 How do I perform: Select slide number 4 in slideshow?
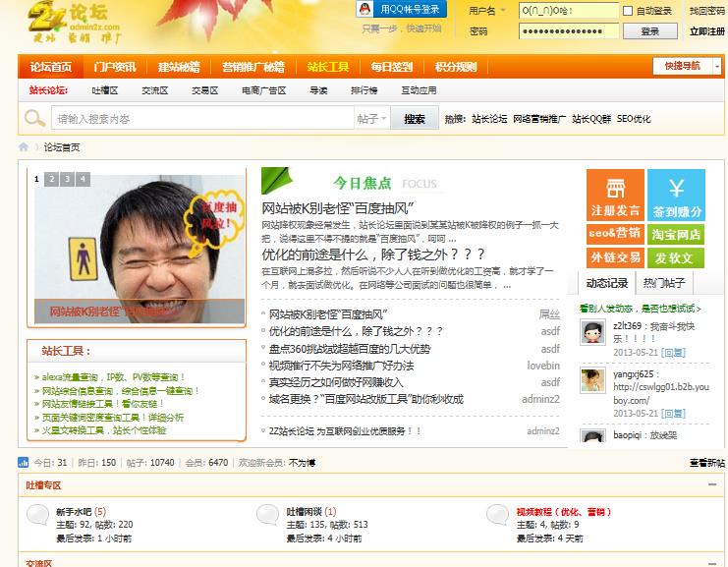tap(83, 179)
